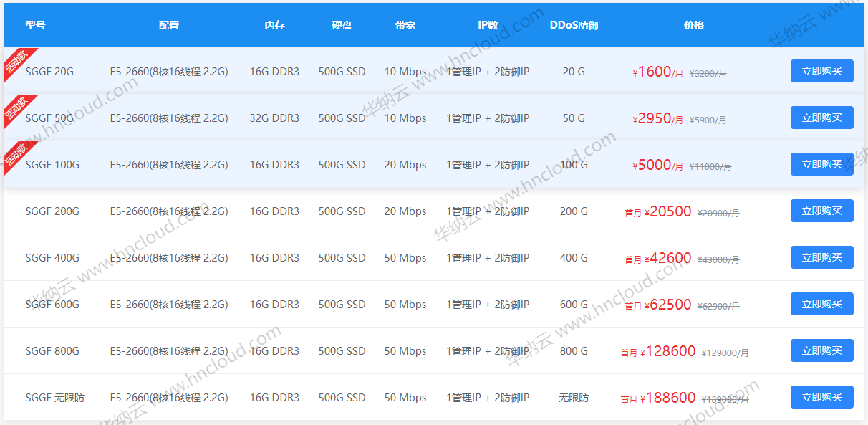Select the SGGF 200G model name
The width and height of the screenshot is (868, 425).
tap(52, 211)
